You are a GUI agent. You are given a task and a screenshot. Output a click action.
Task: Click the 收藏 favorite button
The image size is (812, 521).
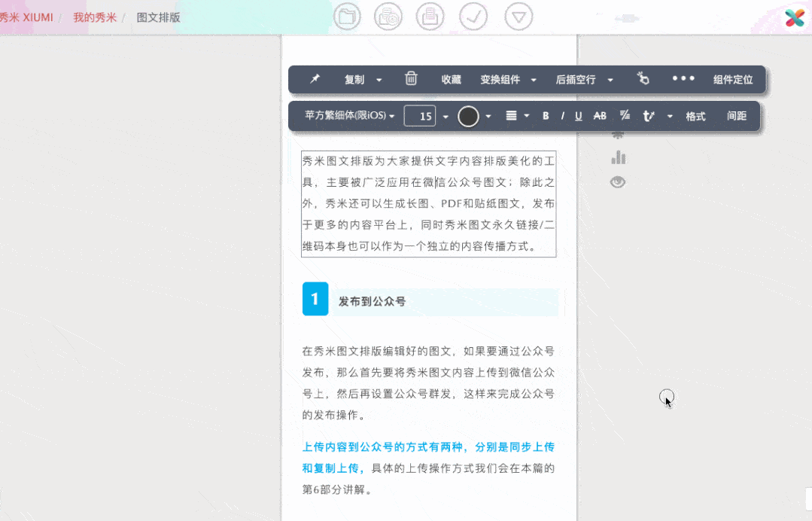click(451, 79)
